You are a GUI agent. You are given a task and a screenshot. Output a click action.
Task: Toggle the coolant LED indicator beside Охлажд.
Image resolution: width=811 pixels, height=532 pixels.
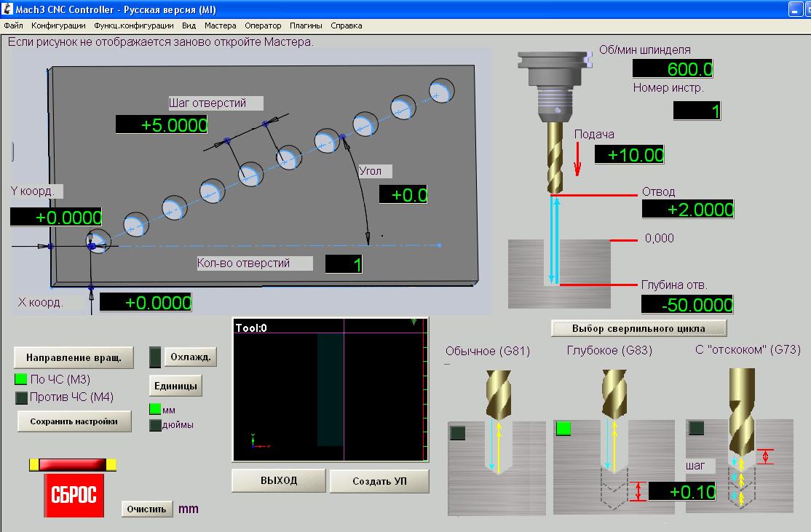click(x=154, y=357)
